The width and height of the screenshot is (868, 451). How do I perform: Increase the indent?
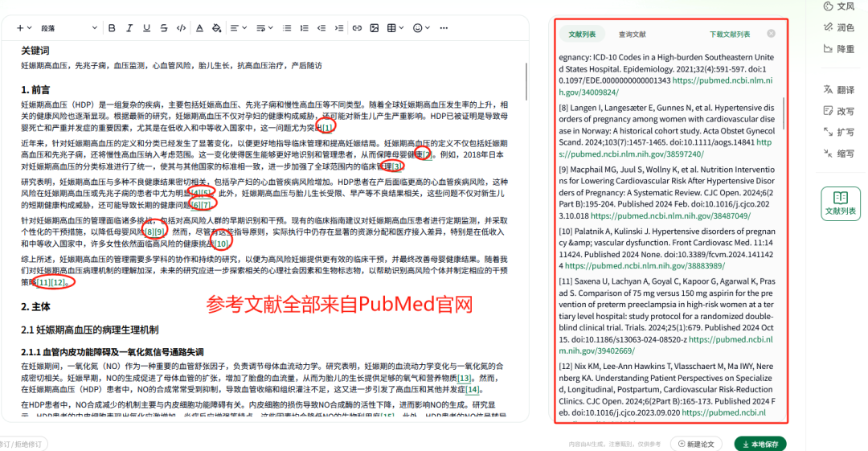pos(339,27)
